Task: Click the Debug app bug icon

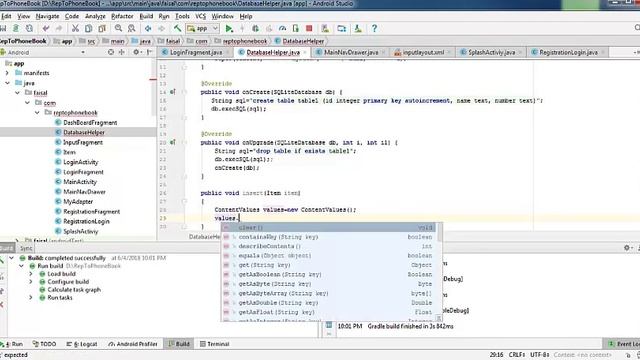Action: (256, 29)
